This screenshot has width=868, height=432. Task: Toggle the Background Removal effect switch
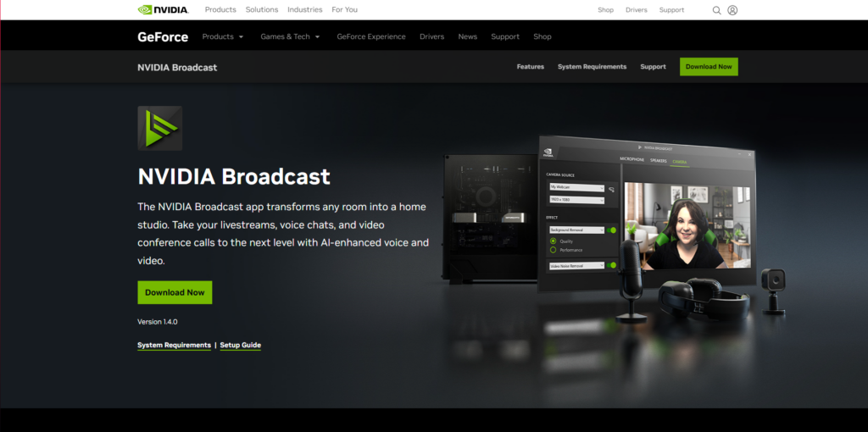tap(611, 230)
